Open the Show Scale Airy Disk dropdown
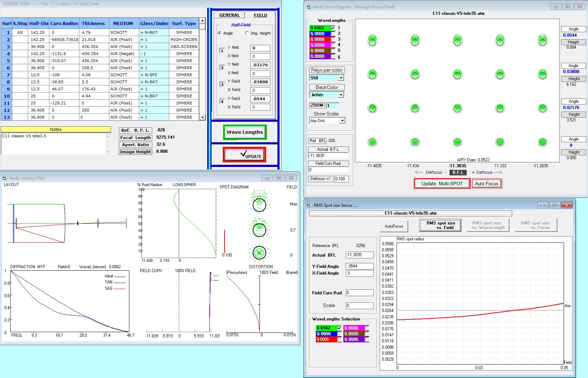 point(342,121)
